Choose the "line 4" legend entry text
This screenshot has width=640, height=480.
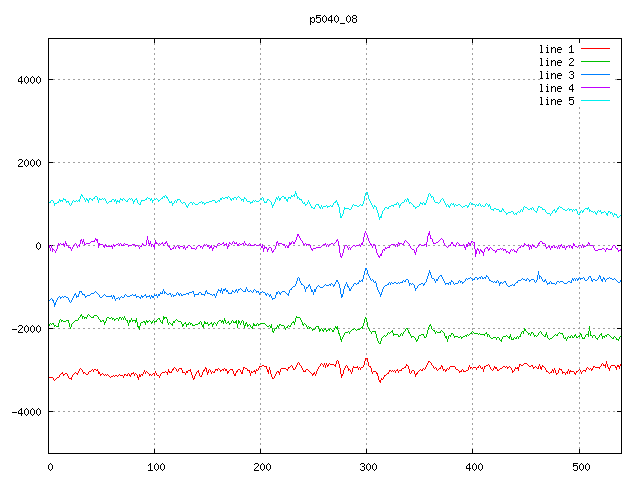point(557,88)
